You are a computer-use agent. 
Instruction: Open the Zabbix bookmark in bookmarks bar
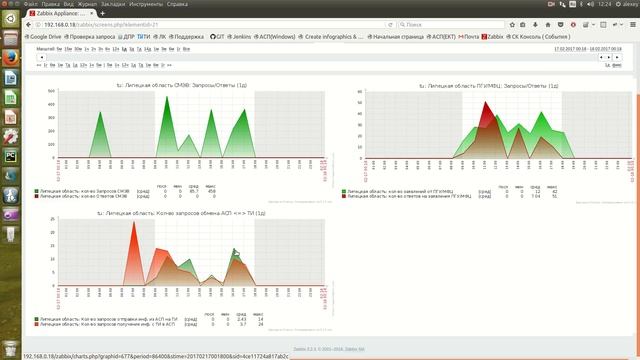[x=492, y=37]
